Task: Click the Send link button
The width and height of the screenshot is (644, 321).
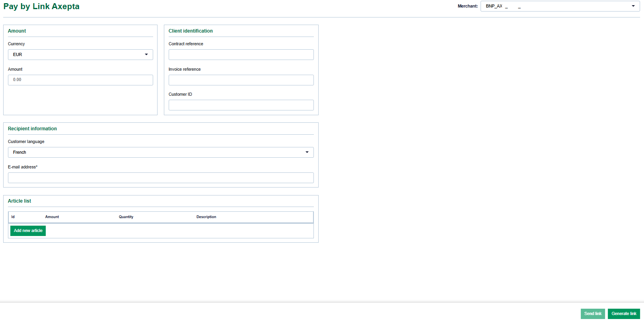Action: click(x=592, y=313)
